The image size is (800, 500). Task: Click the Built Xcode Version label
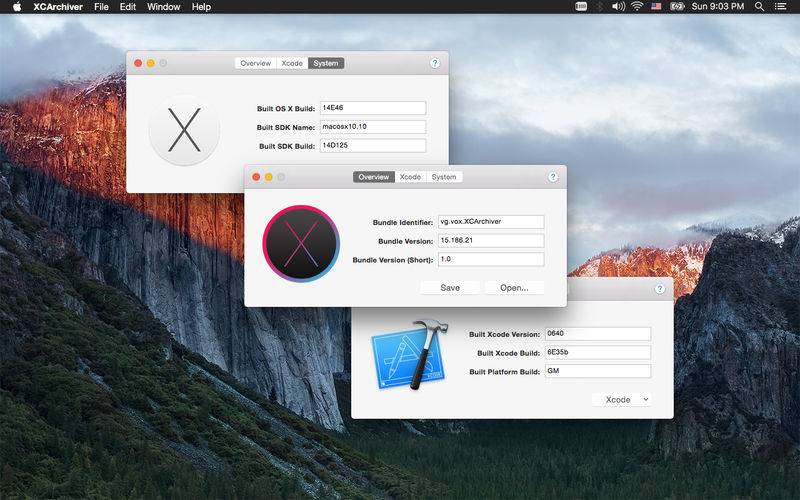(504, 334)
